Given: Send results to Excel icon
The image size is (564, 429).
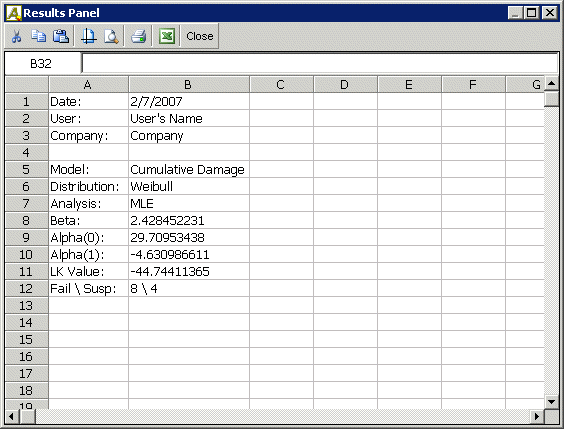Looking at the screenshot, I should click(x=167, y=36).
